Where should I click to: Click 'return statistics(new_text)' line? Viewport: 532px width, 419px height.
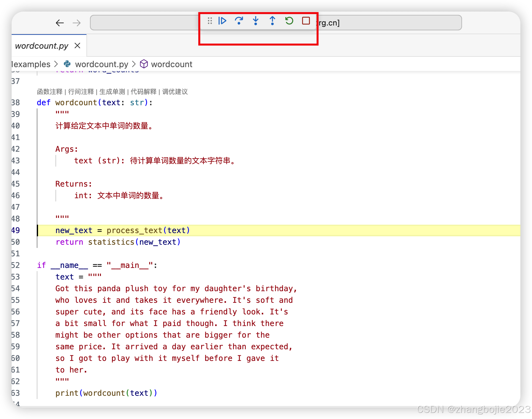tap(118, 242)
